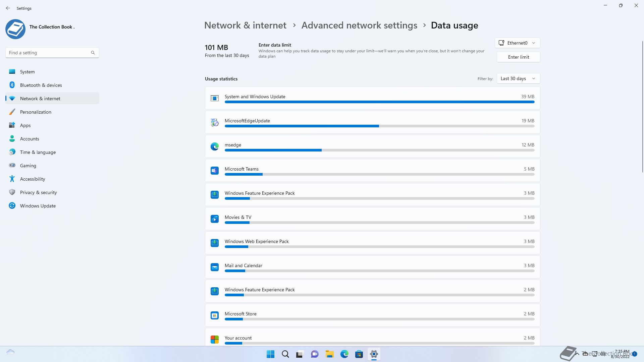
Task: Click the '19 MB' usage value
Action: [528, 121]
